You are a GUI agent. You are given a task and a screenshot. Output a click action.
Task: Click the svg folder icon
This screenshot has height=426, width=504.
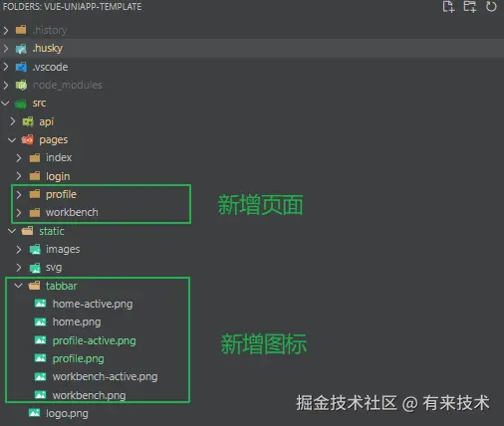[35, 268]
